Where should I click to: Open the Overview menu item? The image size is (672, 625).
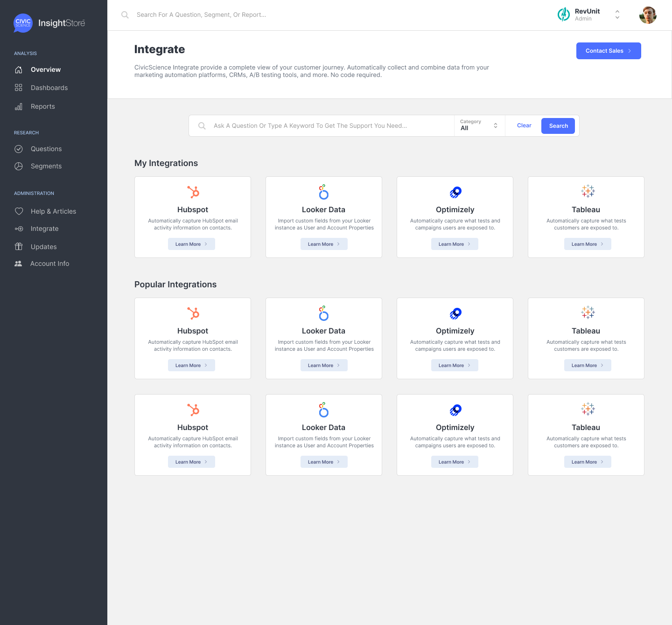(x=46, y=69)
